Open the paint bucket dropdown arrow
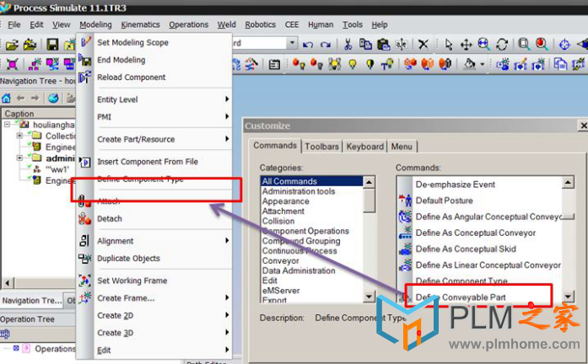 483,64
